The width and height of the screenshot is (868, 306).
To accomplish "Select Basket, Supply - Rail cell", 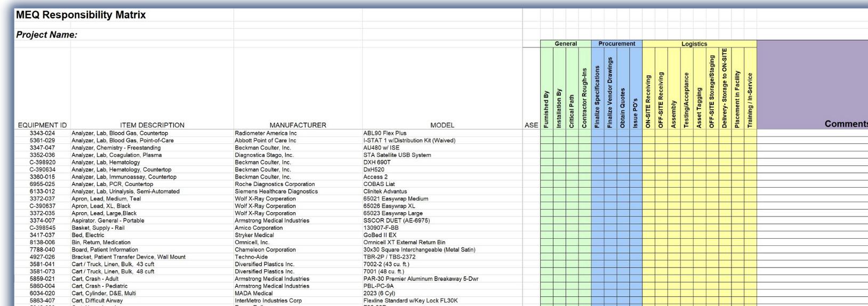I will point(98,228).
